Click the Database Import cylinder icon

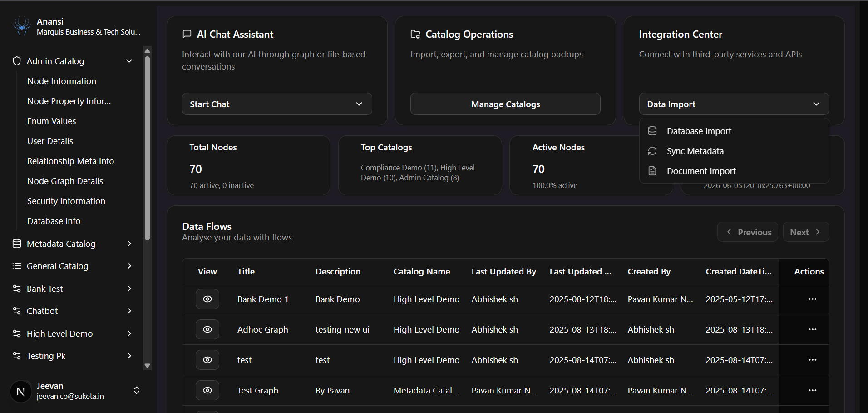[x=652, y=131]
